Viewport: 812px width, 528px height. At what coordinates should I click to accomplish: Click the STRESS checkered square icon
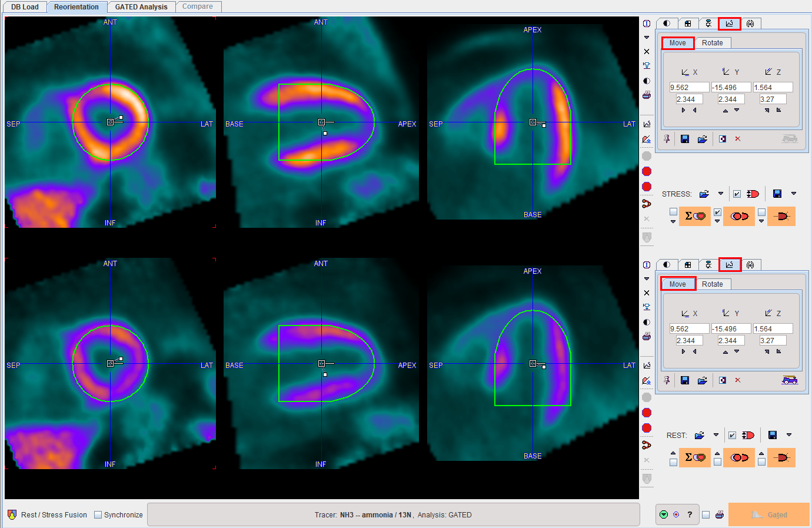click(x=723, y=139)
